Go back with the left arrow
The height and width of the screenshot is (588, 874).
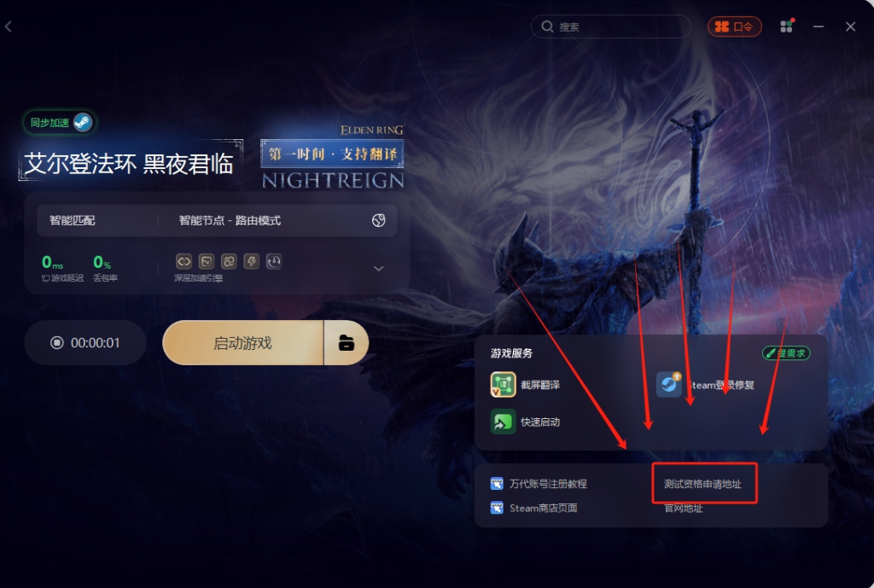(x=9, y=26)
